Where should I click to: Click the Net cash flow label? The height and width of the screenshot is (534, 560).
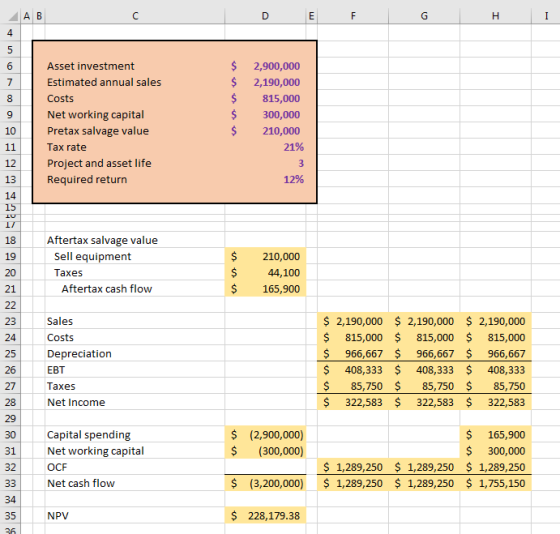81,483
